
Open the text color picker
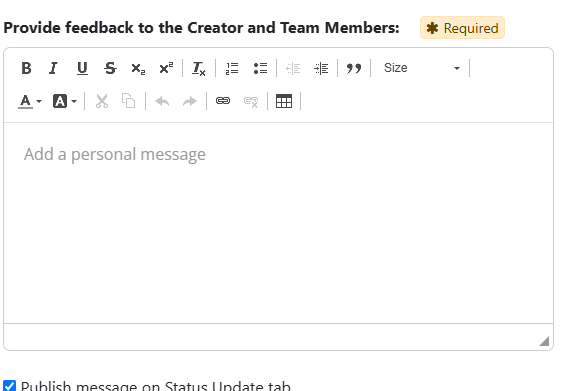[30, 101]
